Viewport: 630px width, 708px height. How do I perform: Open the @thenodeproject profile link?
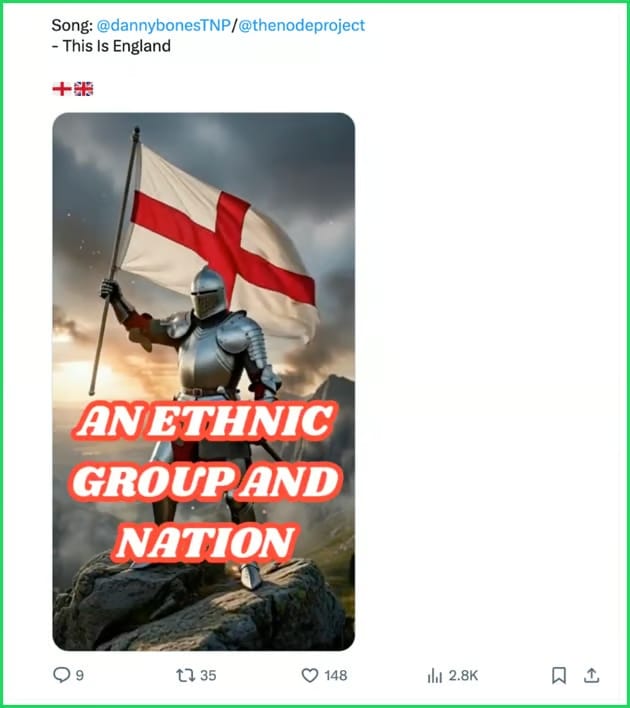click(x=301, y=25)
